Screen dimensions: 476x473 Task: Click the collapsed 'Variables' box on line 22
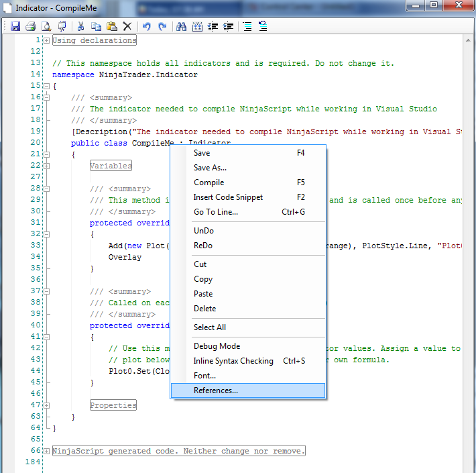point(111,166)
